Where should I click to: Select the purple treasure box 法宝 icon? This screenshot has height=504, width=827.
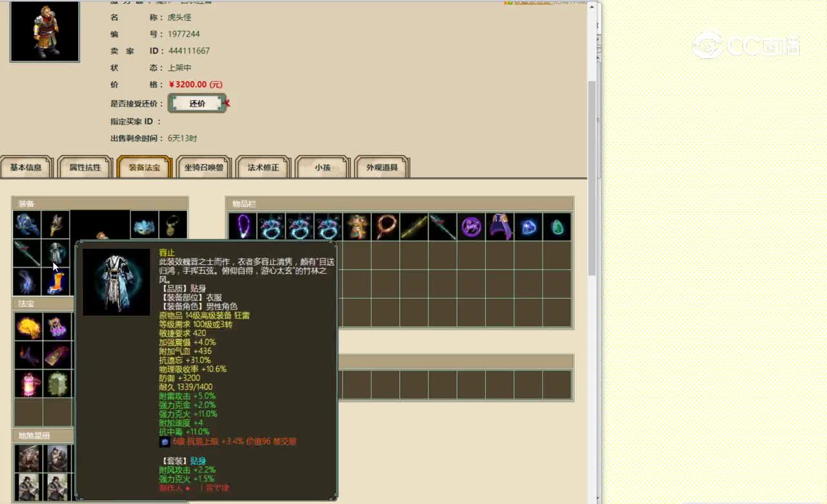click(x=57, y=326)
